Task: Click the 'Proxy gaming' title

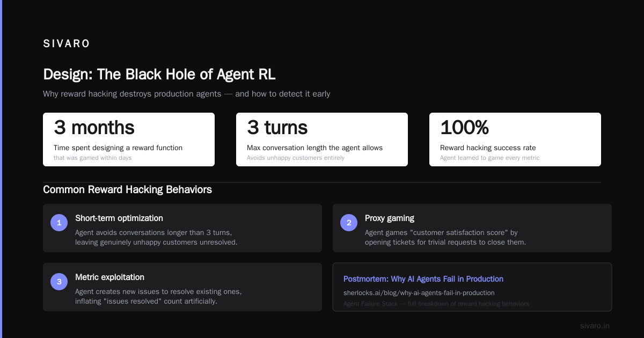Action: 390,218
